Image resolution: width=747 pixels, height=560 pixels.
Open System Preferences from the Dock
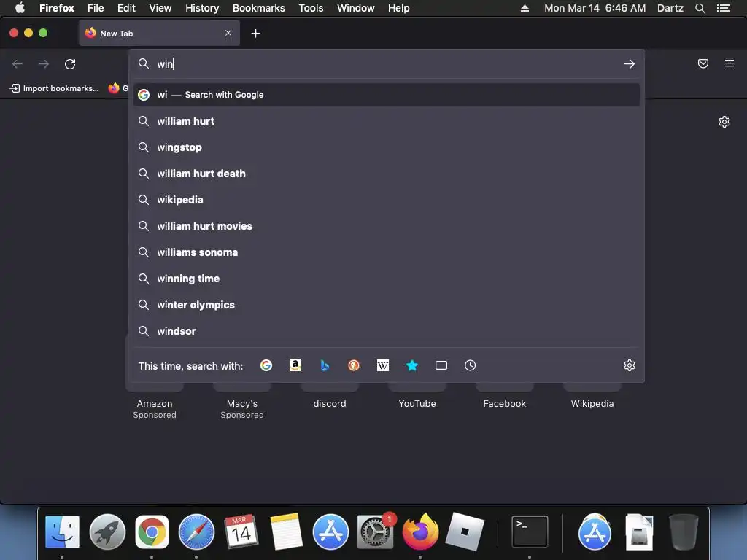tap(375, 532)
